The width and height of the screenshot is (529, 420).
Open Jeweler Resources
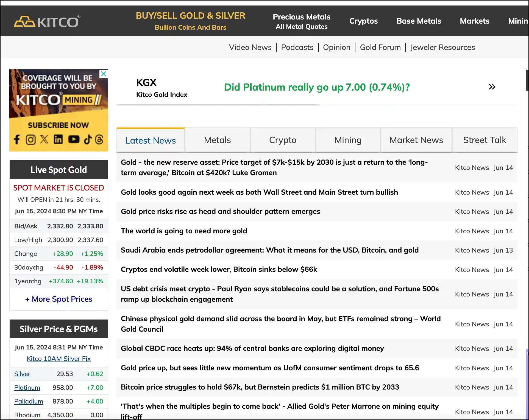coord(442,47)
